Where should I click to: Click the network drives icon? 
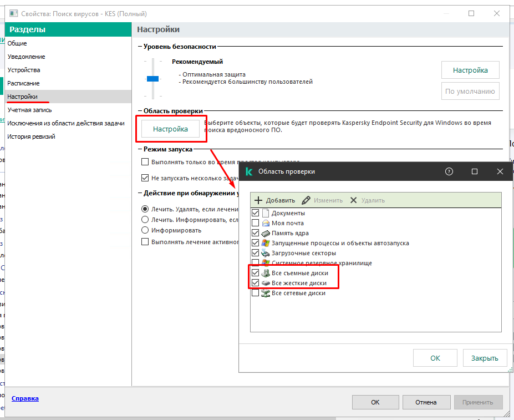(x=266, y=293)
